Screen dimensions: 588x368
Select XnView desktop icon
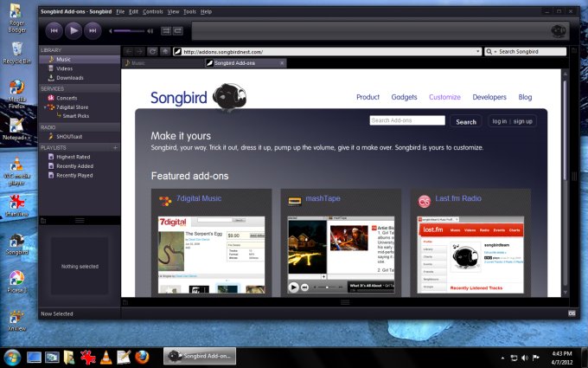[x=16, y=320]
